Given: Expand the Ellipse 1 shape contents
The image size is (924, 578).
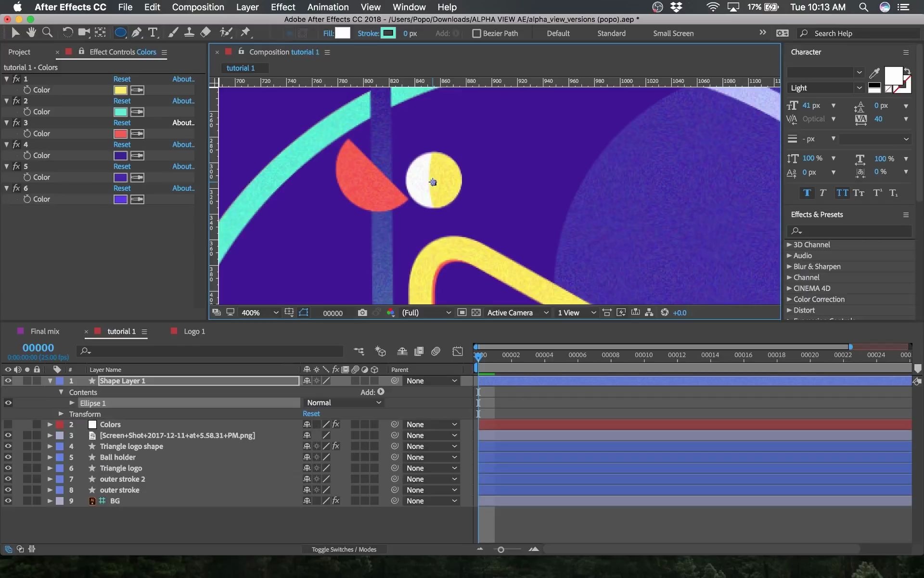Looking at the screenshot, I should [x=71, y=403].
